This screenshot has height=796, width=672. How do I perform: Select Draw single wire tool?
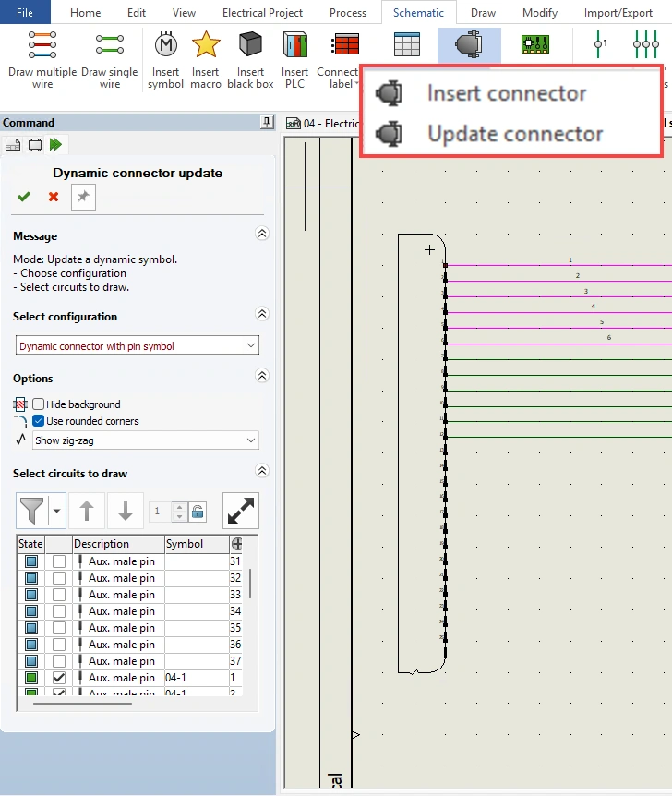[x=110, y=60]
